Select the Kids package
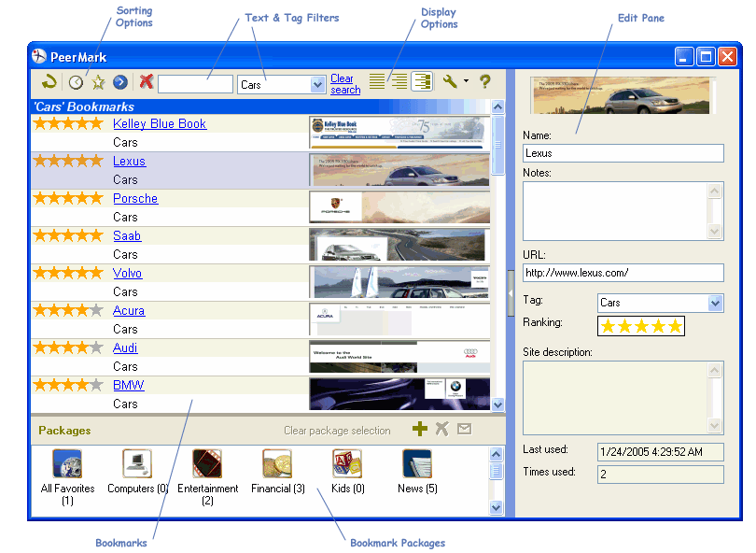The width and height of the screenshot is (756, 553). [347, 472]
